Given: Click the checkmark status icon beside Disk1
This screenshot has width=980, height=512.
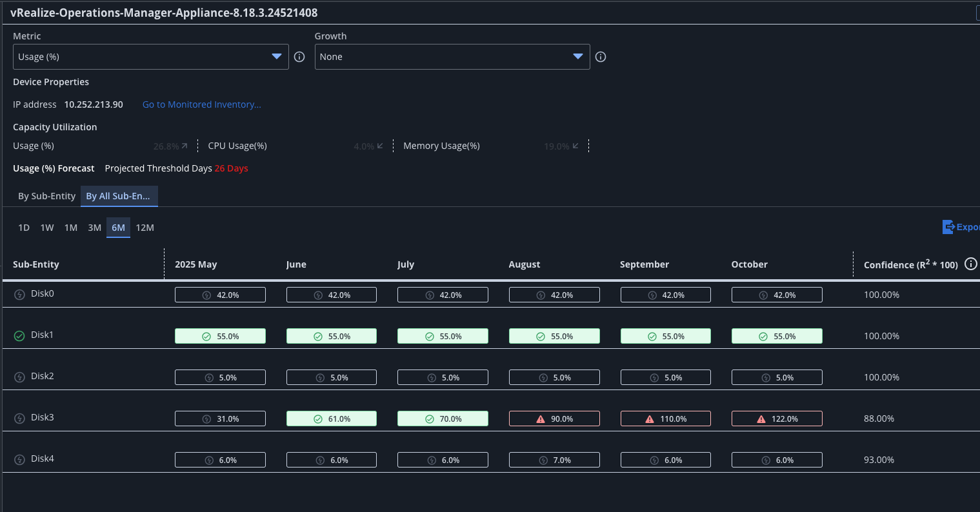Looking at the screenshot, I should tap(19, 335).
